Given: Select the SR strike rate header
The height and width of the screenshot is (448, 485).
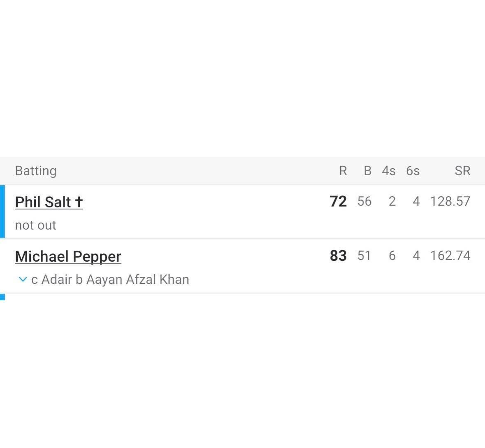Looking at the screenshot, I should pyautogui.click(x=462, y=171).
